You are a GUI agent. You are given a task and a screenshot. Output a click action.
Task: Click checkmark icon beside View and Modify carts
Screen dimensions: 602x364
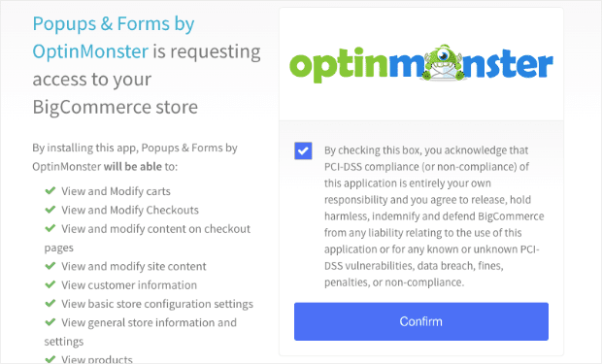point(50,190)
